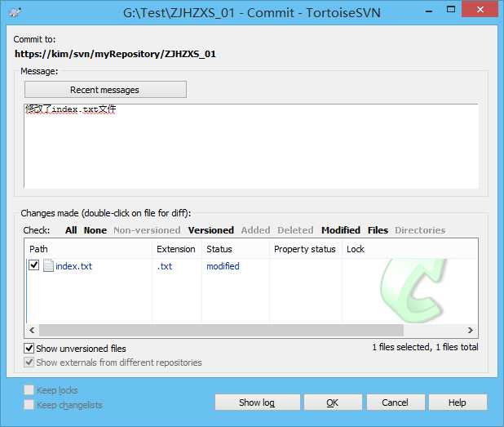The image size is (504, 427).
Task: Click the repository URL text
Action: pyautogui.click(x=115, y=54)
